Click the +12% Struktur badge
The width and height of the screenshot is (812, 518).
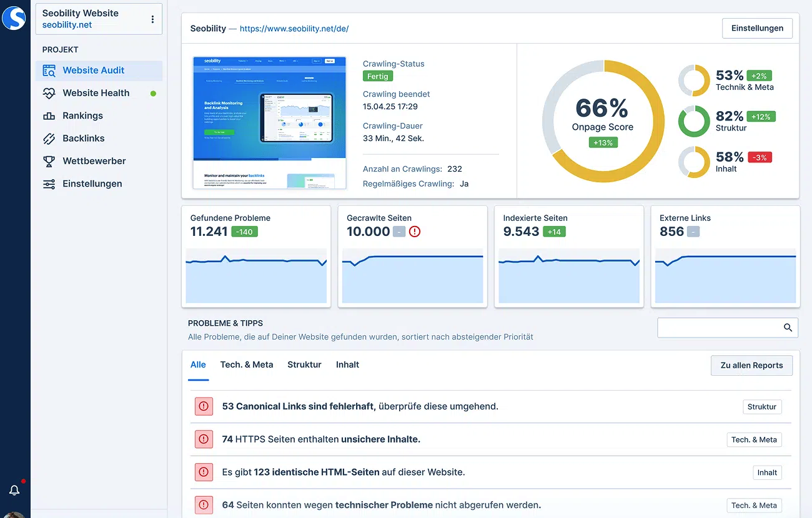pyautogui.click(x=761, y=116)
